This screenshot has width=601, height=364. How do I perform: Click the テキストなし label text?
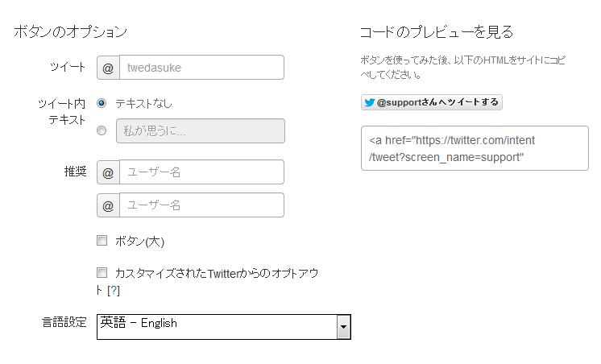143,104
